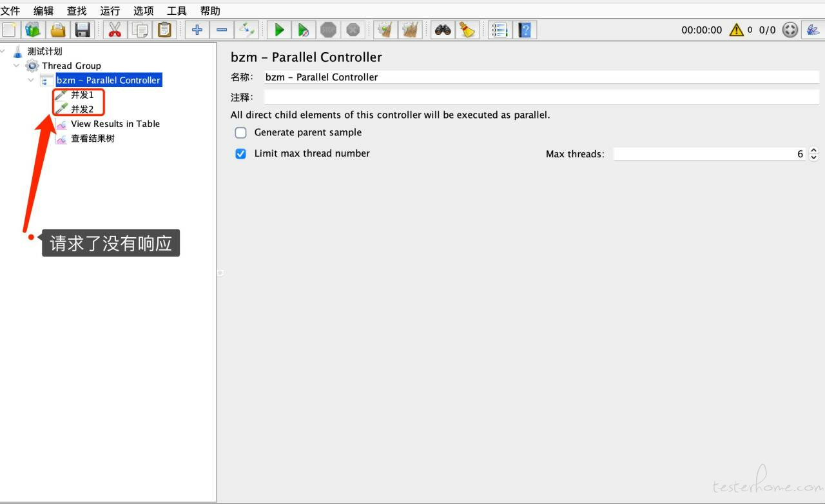This screenshot has height=504, width=825.
Task: Click the elapsed time 00:00:00 display
Action: tap(702, 30)
